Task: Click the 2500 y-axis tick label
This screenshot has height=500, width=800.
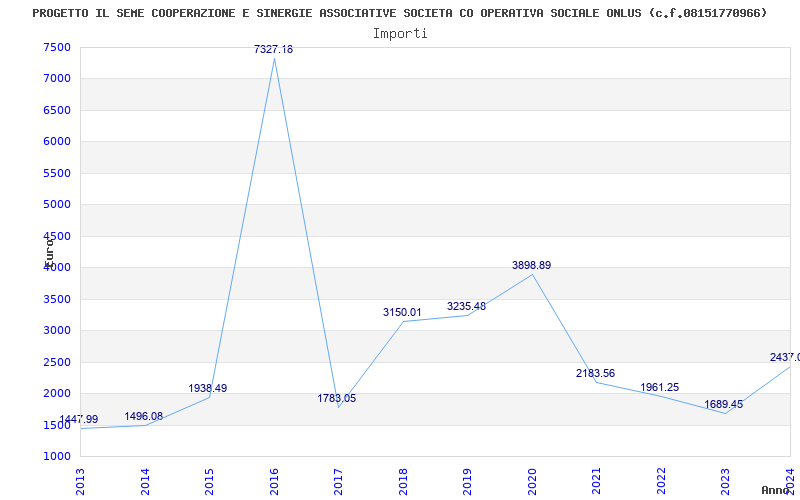Action: point(57,362)
